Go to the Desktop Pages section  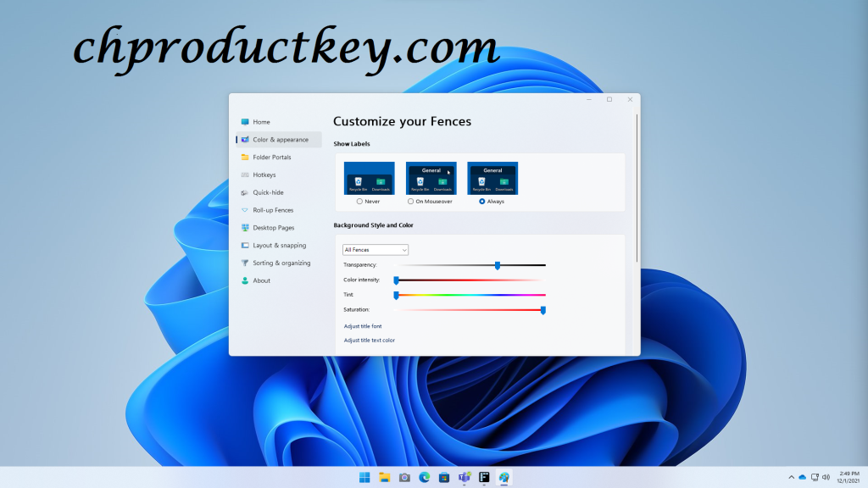274,228
